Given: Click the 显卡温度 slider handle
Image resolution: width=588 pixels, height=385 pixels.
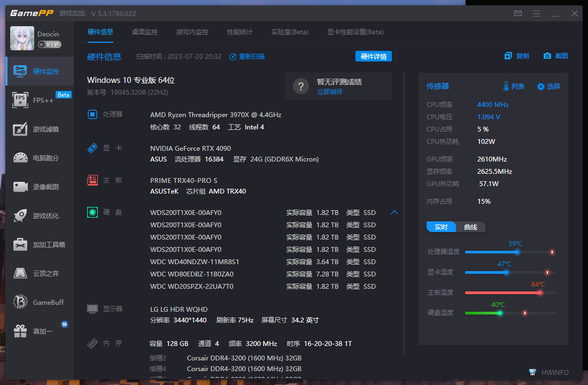Looking at the screenshot, I should coord(507,272).
